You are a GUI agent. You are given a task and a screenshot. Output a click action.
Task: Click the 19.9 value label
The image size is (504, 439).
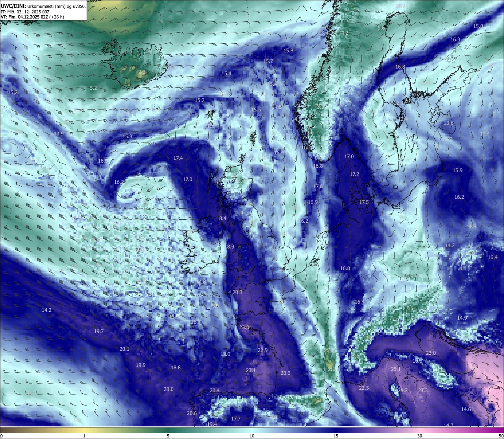[141, 365]
